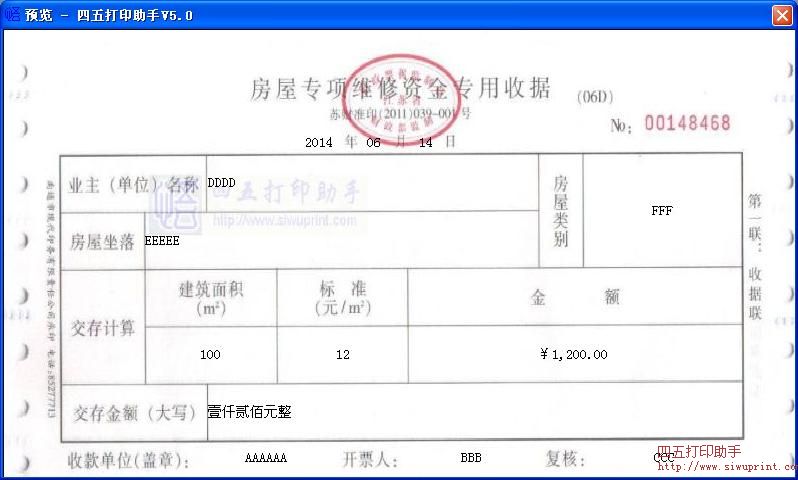Click the amount value ¥1,200.00
The image size is (798, 480).
coord(574,354)
